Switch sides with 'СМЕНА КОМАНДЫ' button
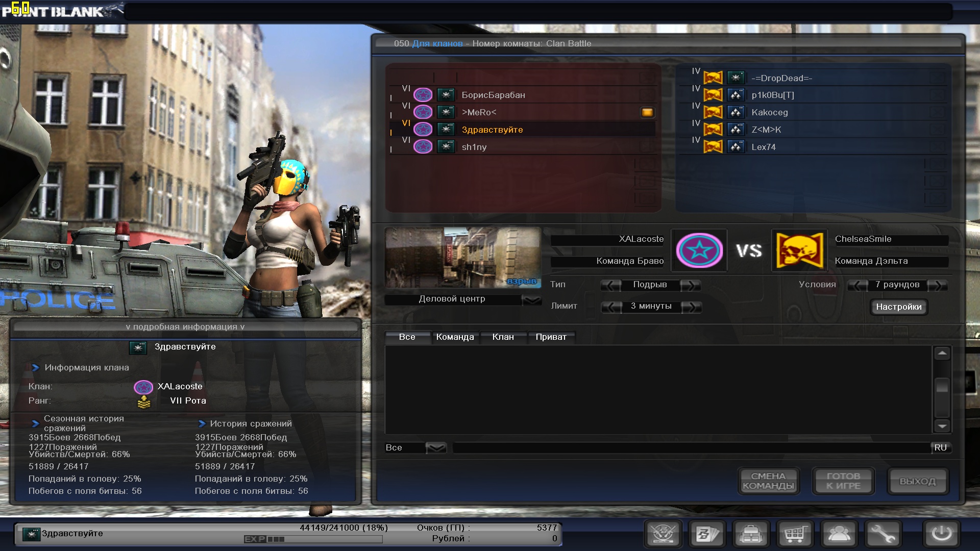Image resolution: width=980 pixels, height=551 pixels. tap(768, 481)
